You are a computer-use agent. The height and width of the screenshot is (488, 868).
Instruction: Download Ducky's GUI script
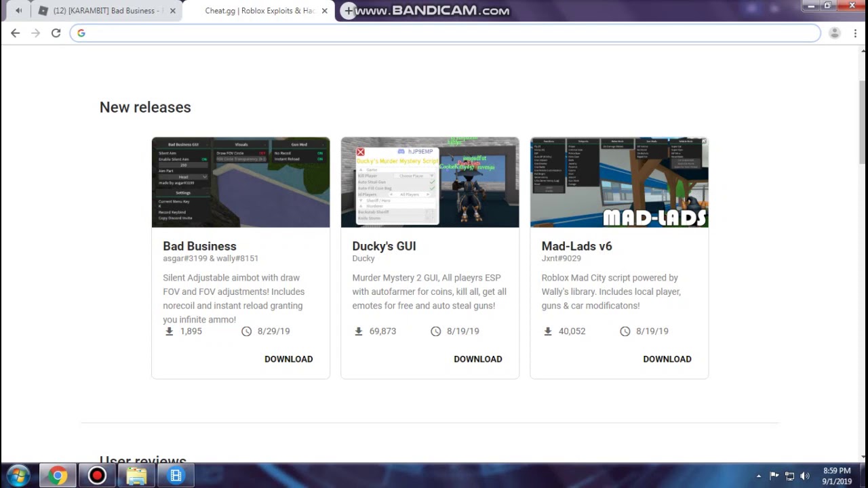point(478,359)
